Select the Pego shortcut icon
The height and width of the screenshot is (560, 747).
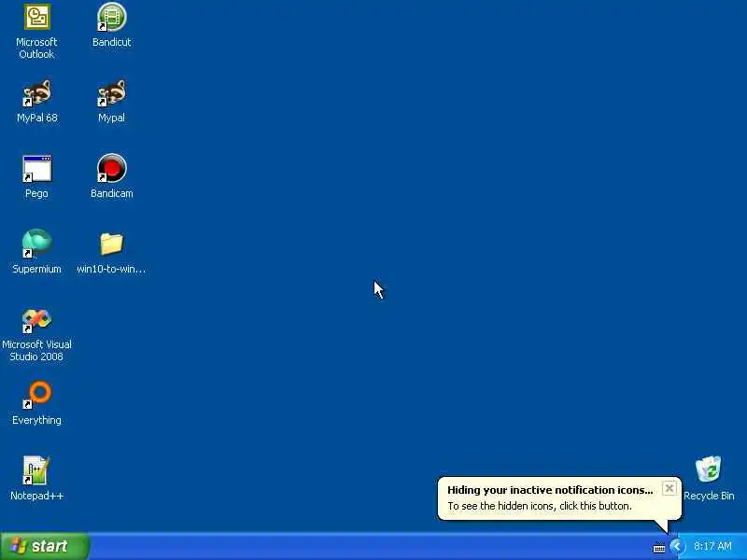36,169
